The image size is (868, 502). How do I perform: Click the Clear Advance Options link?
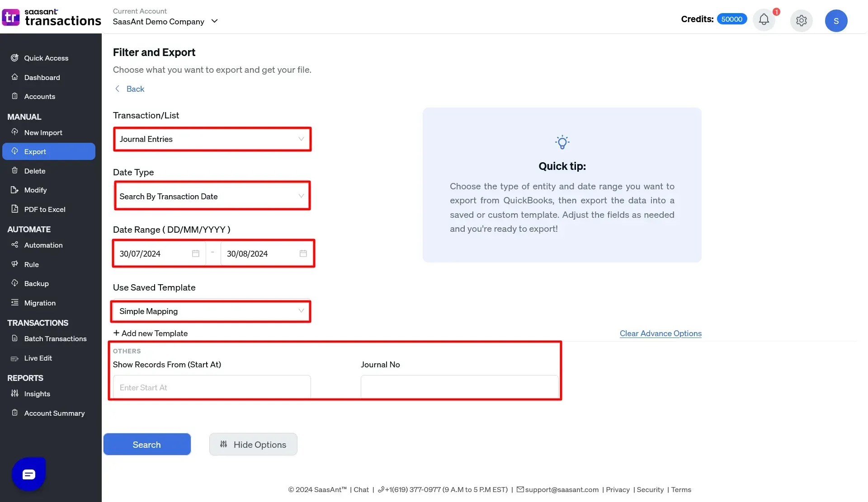(x=660, y=333)
